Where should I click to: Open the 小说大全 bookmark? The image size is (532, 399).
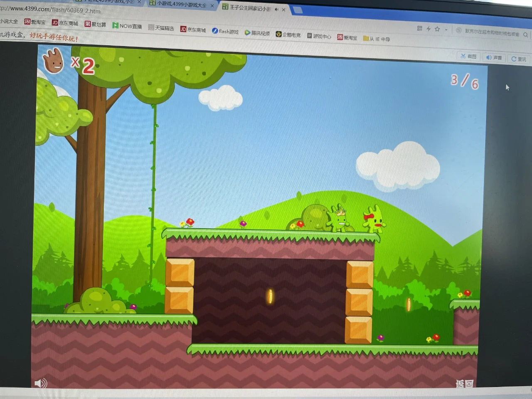[9, 21]
